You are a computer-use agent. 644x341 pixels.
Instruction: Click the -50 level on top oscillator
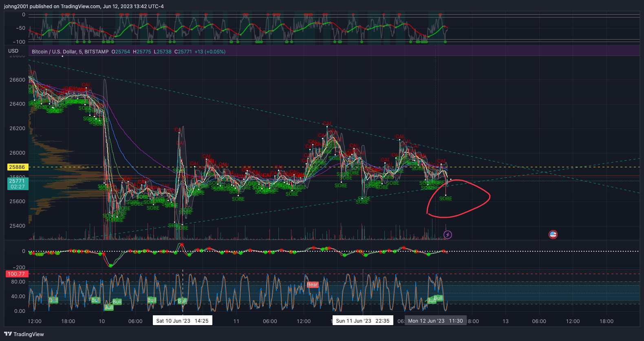point(20,28)
